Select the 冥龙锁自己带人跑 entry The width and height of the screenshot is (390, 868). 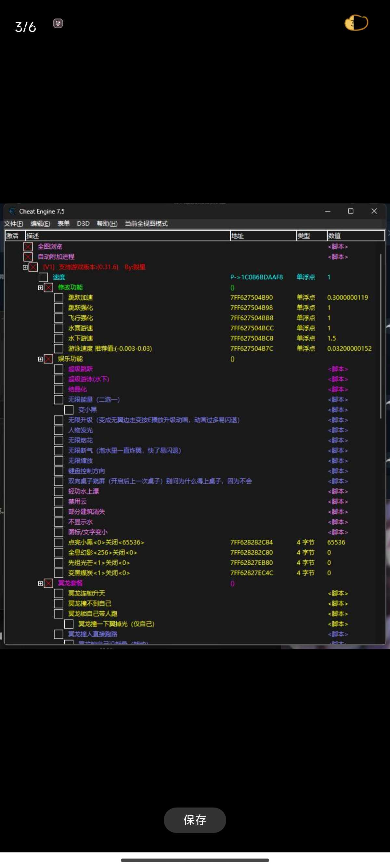93,613
